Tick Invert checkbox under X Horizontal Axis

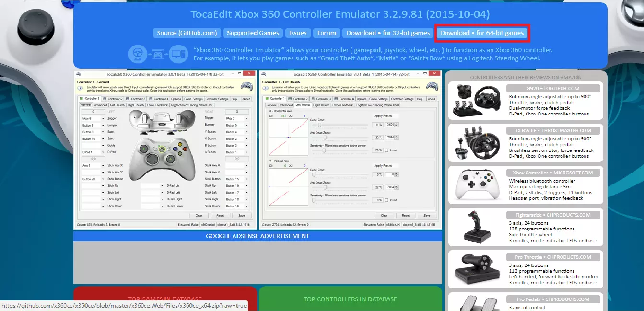coord(386,150)
